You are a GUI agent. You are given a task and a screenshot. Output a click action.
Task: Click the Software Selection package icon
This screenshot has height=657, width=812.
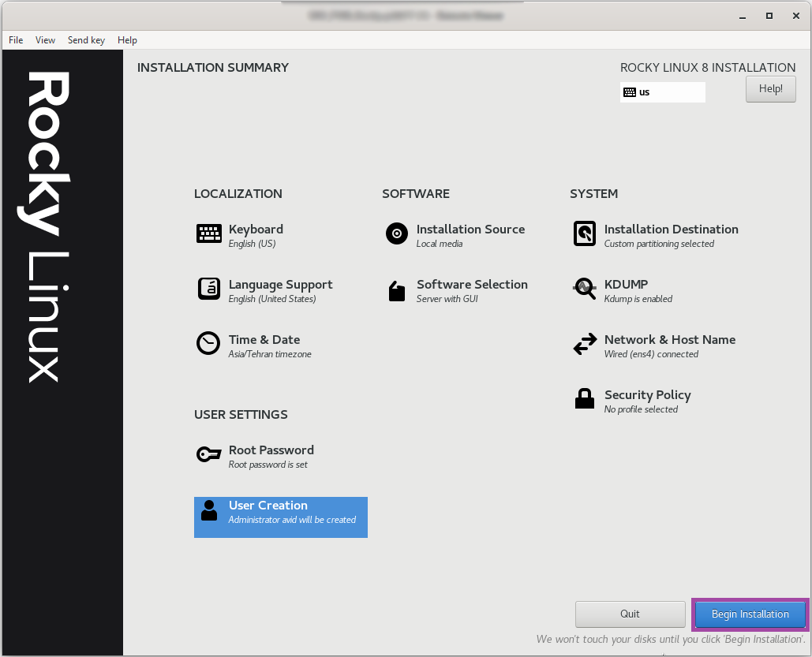(x=397, y=291)
